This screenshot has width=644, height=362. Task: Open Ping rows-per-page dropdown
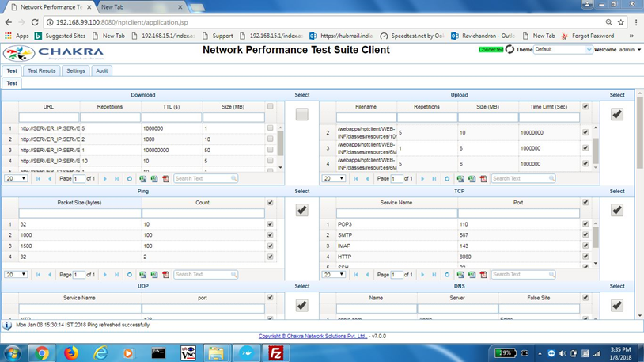(x=16, y=274)
